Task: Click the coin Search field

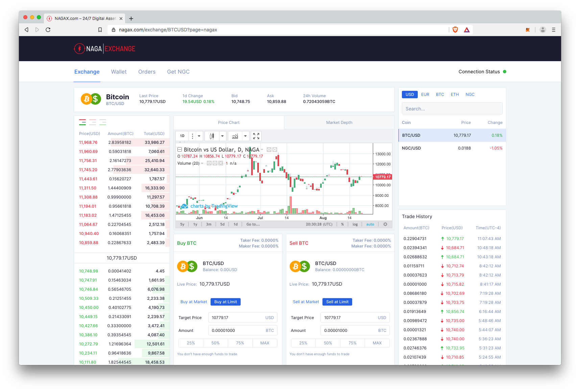Action: 452,109
